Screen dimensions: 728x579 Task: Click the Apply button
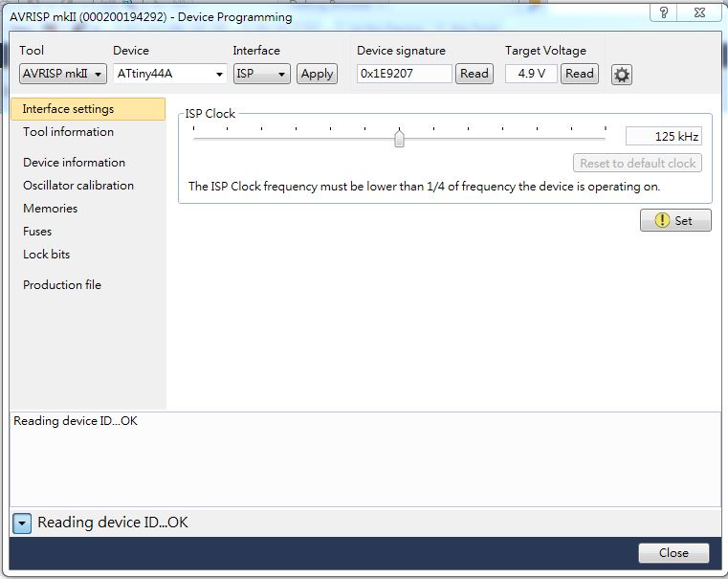[317, 74]
